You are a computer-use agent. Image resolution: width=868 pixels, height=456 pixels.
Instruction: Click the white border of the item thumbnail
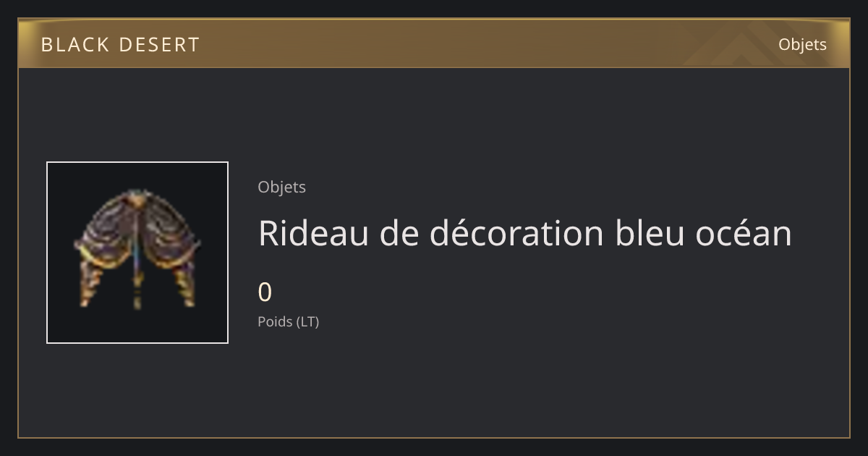pos(137,162)
